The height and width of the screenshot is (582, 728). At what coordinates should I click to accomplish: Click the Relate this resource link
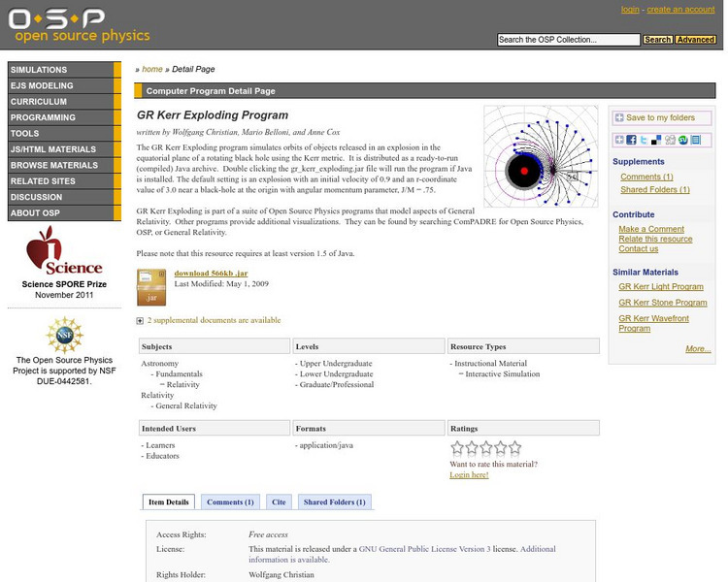655,239
